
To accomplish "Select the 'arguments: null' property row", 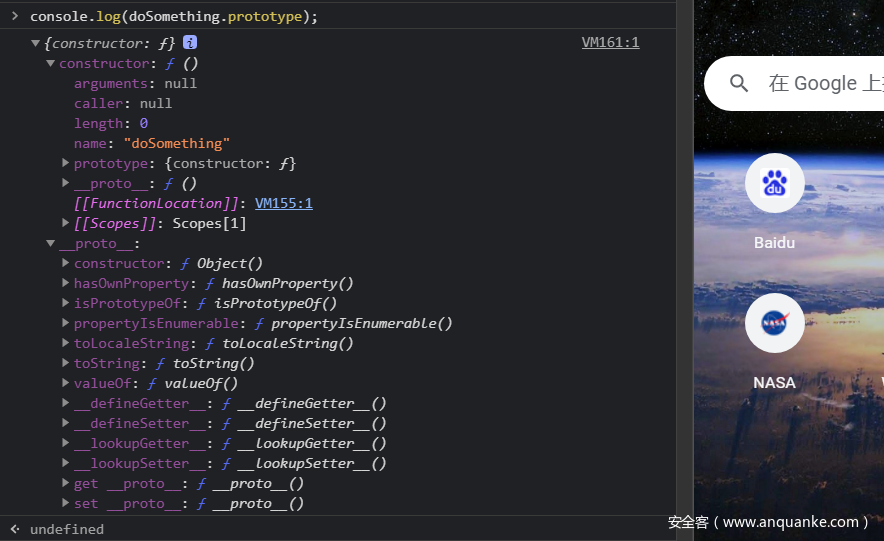I will coord(135,83).
